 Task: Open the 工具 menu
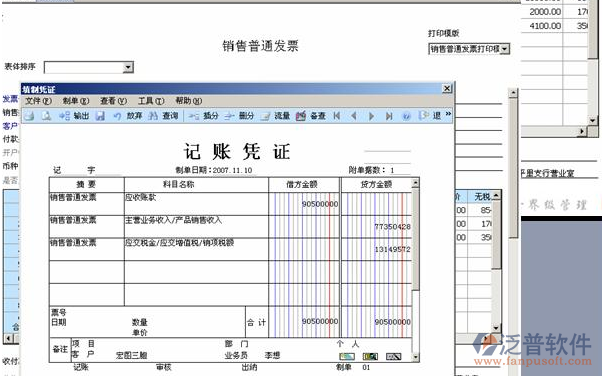point(151,101)
